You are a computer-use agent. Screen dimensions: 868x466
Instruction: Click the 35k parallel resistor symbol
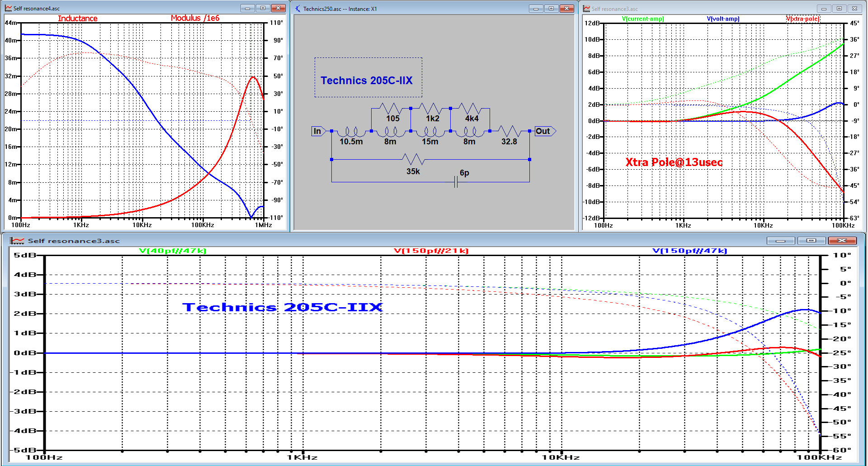pos(413,159)
